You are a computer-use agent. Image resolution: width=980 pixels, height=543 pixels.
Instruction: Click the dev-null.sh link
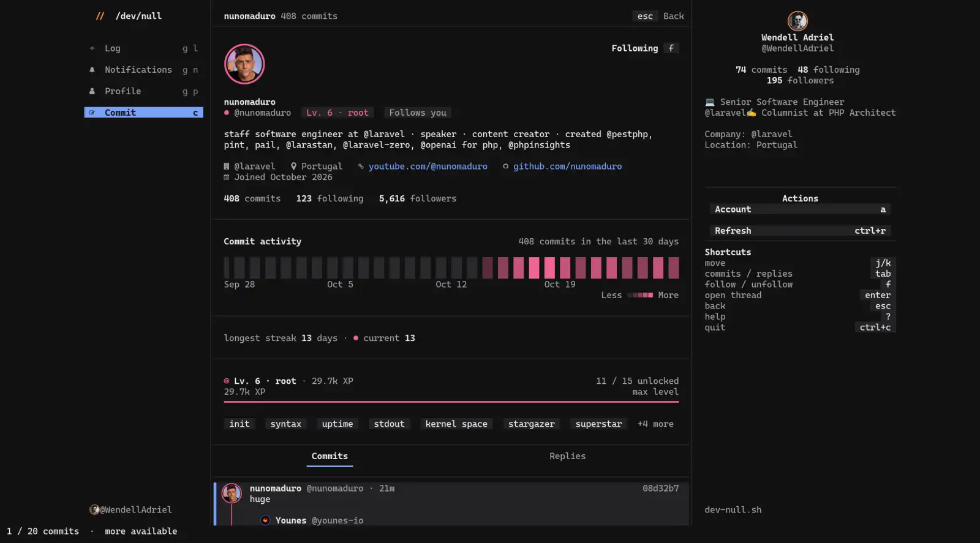coord(733,510)
